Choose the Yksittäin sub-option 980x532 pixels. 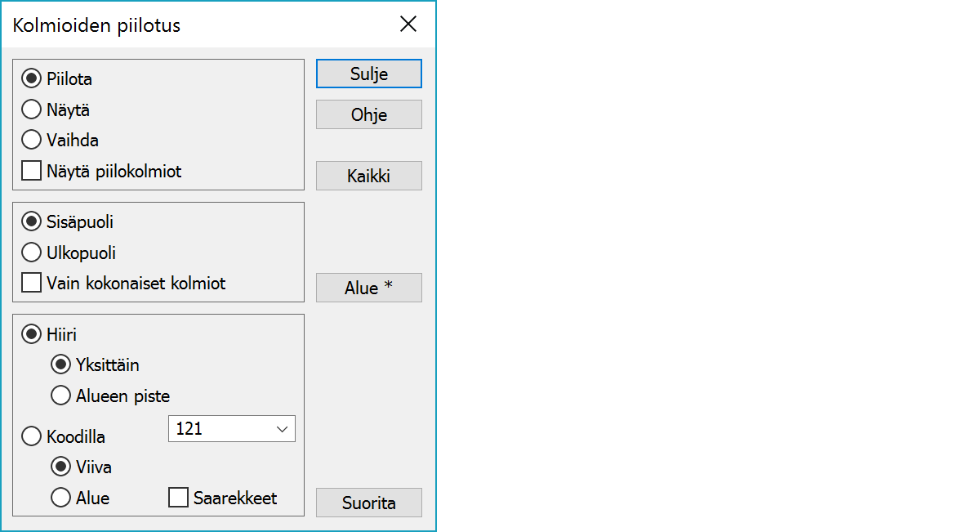[x=61, y=364]
